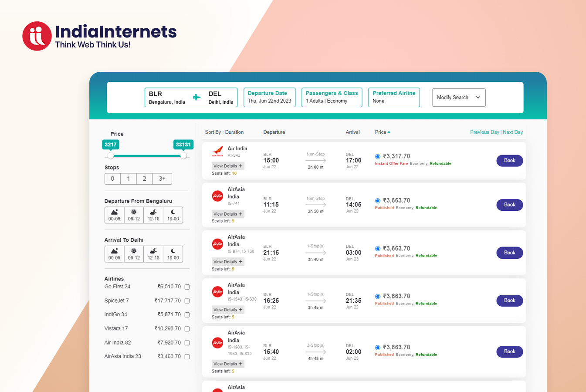Book the AirAsia 11:15 flight

pyautogui.click(x=510, y=205)
